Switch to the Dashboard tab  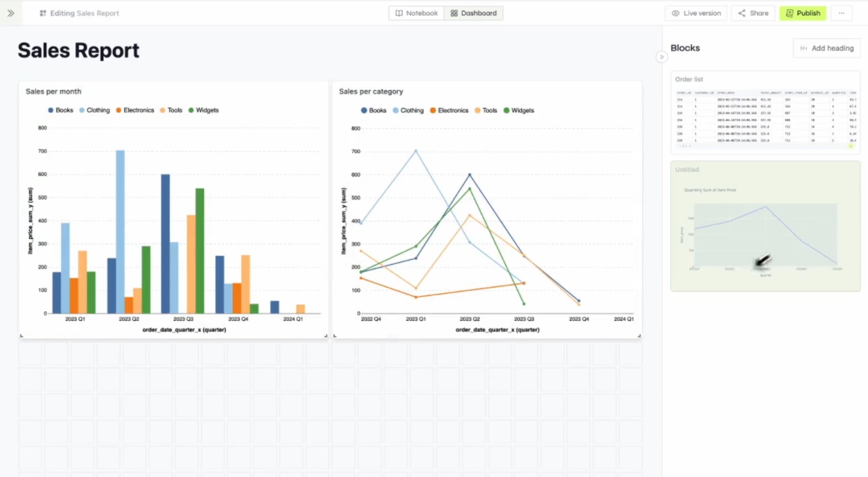click(x=473, y=13)
